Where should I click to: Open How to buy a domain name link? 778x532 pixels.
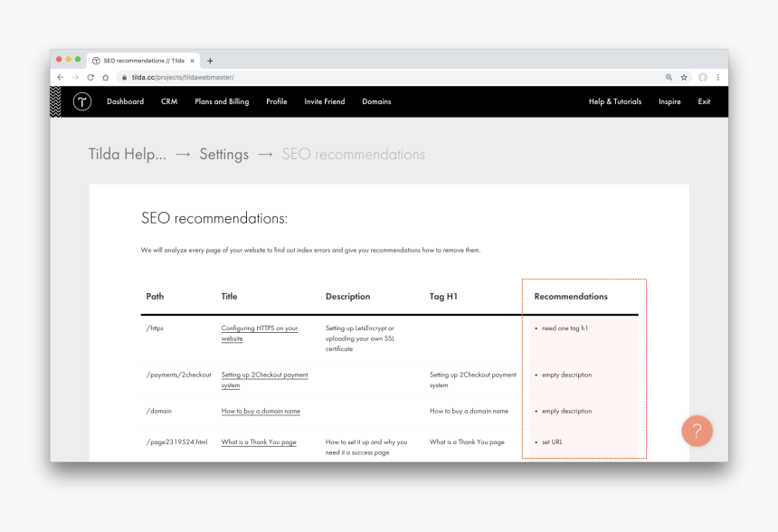261,412
